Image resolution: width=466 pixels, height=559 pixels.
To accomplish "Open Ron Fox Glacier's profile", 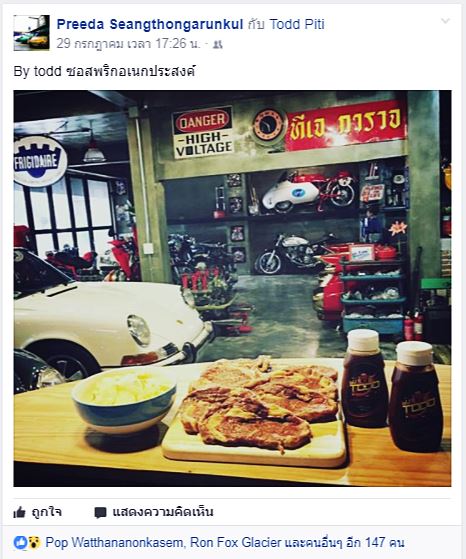I will click(236, 543).
